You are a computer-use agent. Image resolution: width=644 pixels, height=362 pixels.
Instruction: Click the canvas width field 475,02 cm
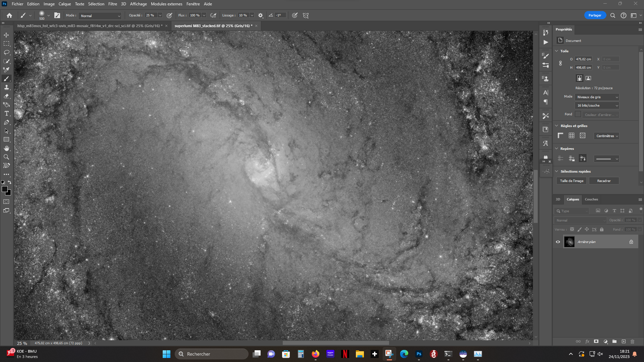(x=584, y=59)
